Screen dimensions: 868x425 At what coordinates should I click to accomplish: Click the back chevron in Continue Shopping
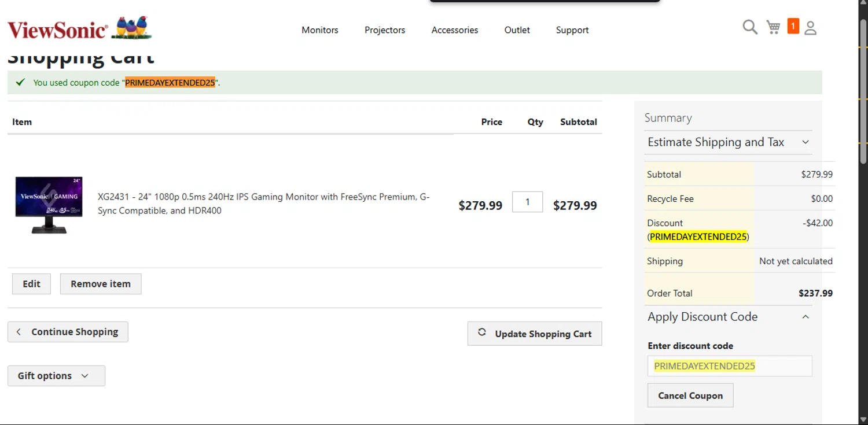[19, 332]
